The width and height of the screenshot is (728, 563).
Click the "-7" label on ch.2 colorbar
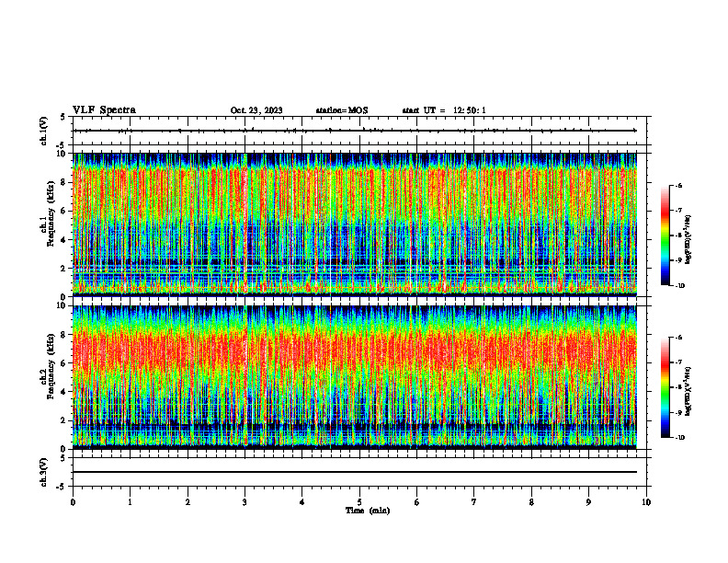click(677, 362)
